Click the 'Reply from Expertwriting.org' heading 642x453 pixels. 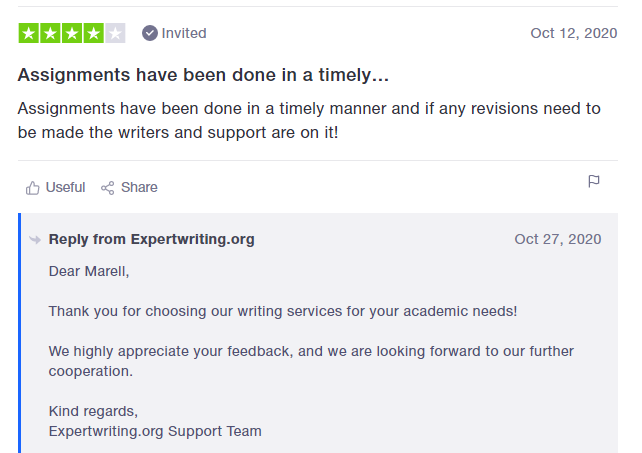[x=151, y=239]
